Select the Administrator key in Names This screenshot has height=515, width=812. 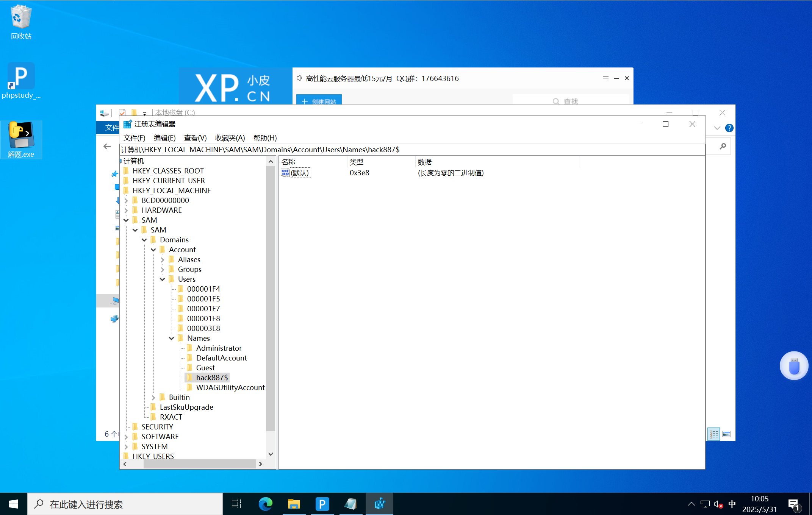219,348
